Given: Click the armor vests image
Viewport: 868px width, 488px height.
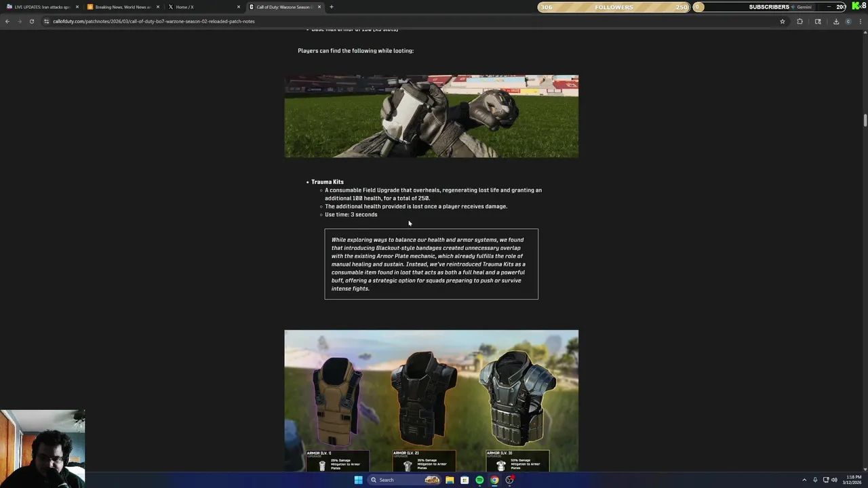Looking at the screenshot, I should [431, 401].
